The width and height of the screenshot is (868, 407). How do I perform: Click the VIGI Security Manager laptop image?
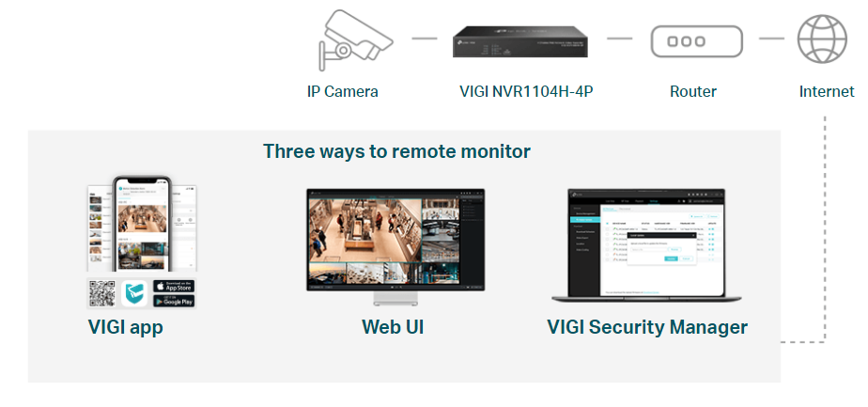[x=646, y=245]
